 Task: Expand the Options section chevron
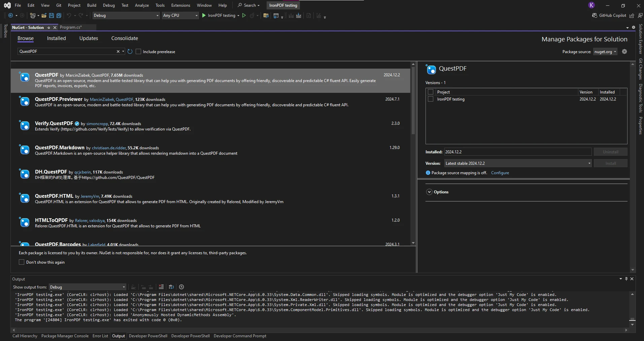[x=429, y=192]
